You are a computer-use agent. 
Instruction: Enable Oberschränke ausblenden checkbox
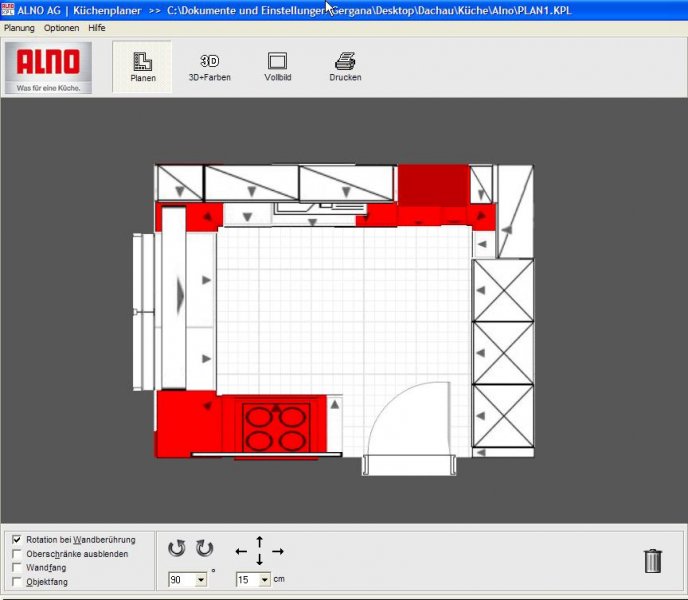pos(17,554)
